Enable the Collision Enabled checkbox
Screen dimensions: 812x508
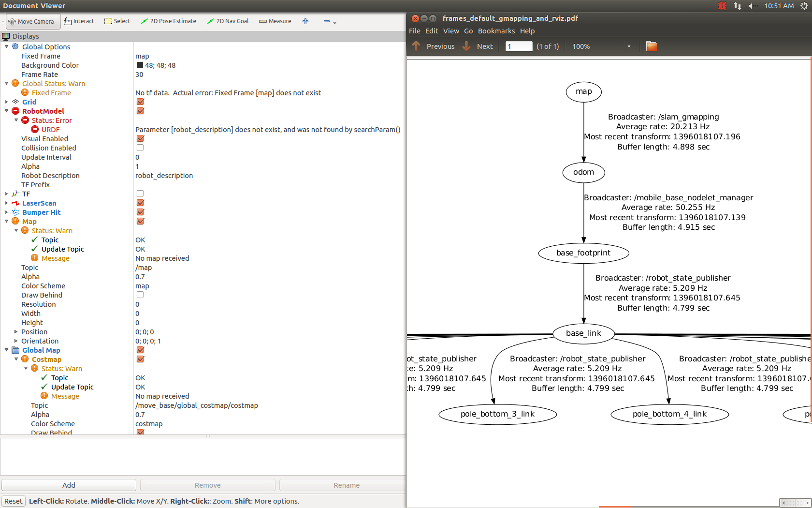(140, 148)
